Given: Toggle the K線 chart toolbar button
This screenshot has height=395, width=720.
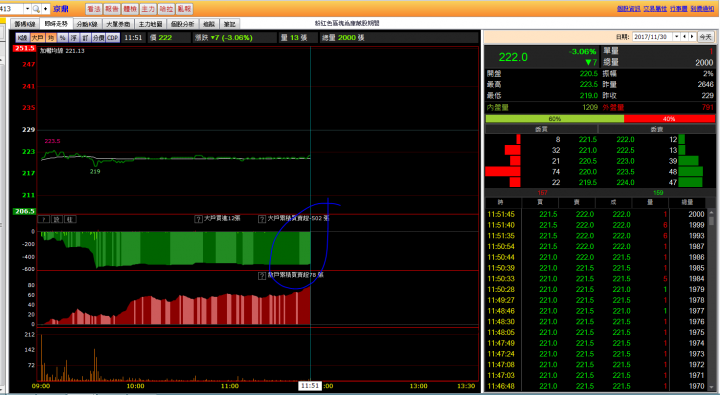Looking at the screenshot, I should click(22, 38).
